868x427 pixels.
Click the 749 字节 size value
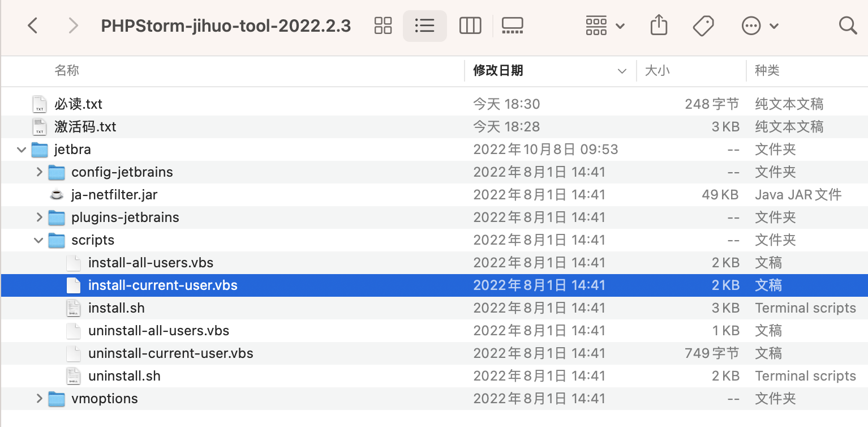pos(712,353)
